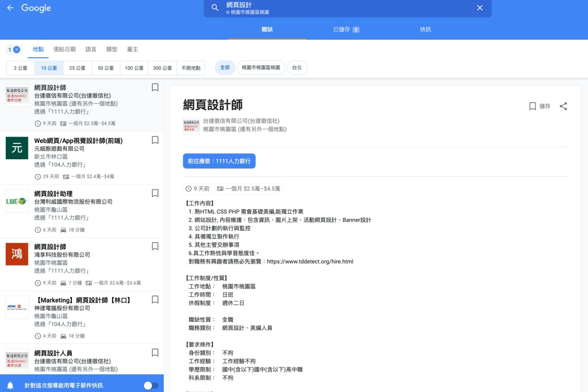This screenshot has width=588, height=392.
Task: Click the back arrow next to Google logo
Action: [10, 8]
